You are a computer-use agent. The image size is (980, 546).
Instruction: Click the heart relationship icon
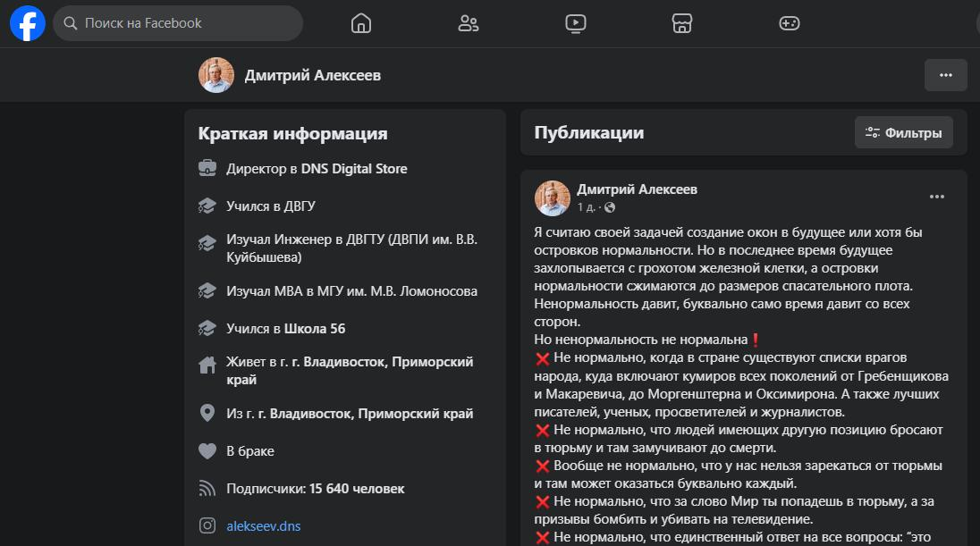207,450
